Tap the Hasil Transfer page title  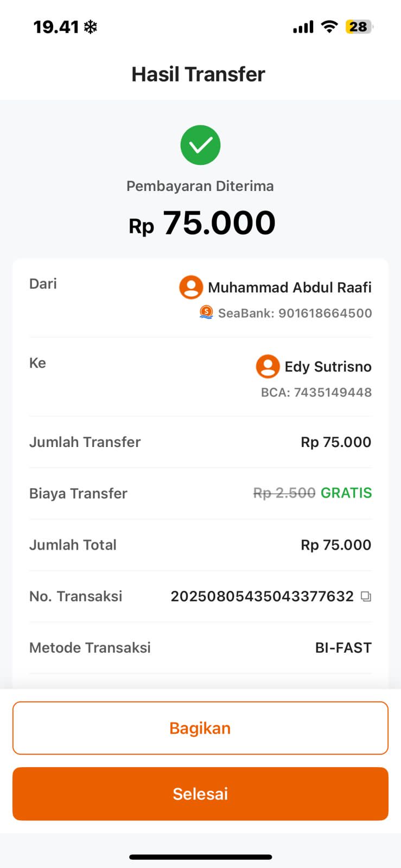tap(199, 74)
